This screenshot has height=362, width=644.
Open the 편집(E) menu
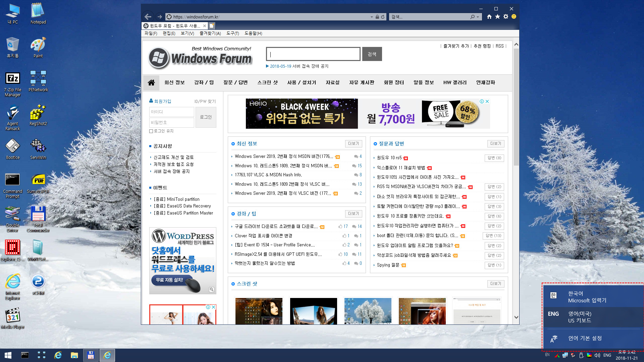tap(169, 33)
